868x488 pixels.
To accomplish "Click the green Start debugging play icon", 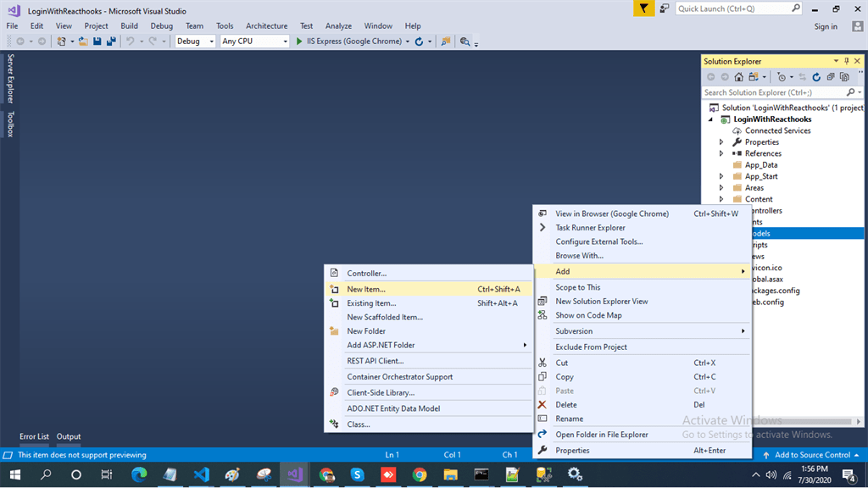I will click(x=299, y=42).
